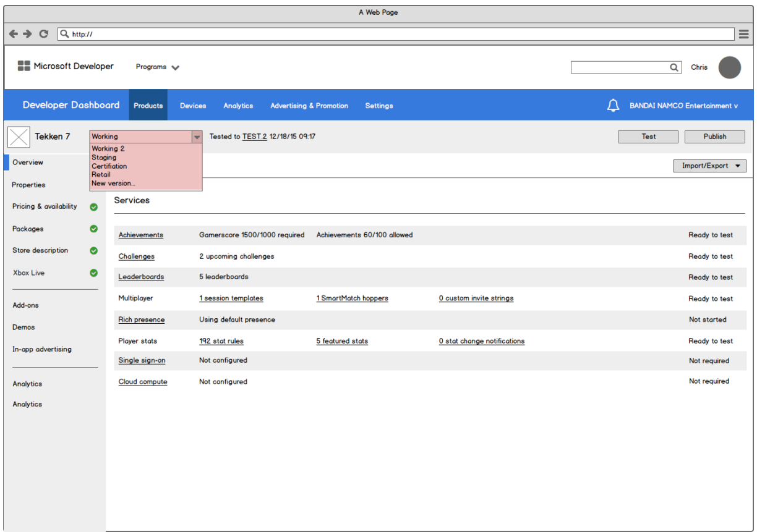Viewport: 757px width, 532px height.
Task: Open 5 featured stats link
Action: click(x=342, y=341)
